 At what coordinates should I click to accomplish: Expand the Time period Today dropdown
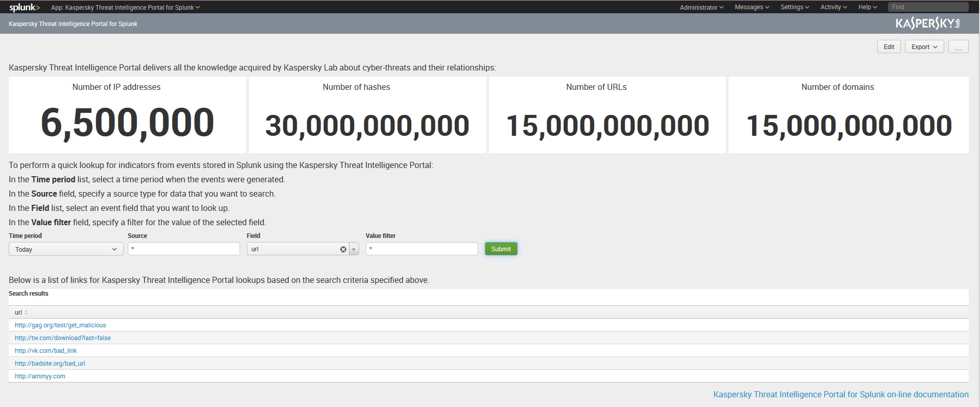tap(66, 249)
